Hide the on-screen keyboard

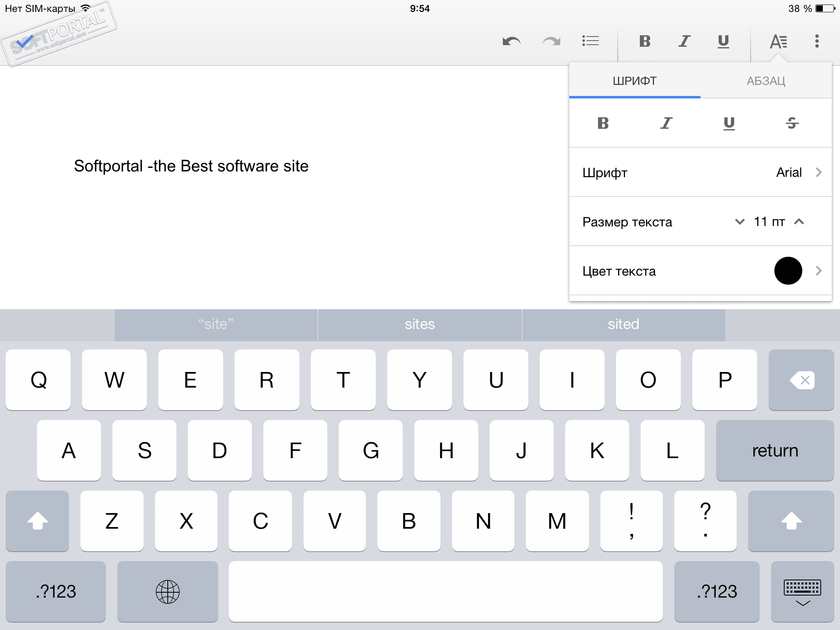(x=802, y=591)
